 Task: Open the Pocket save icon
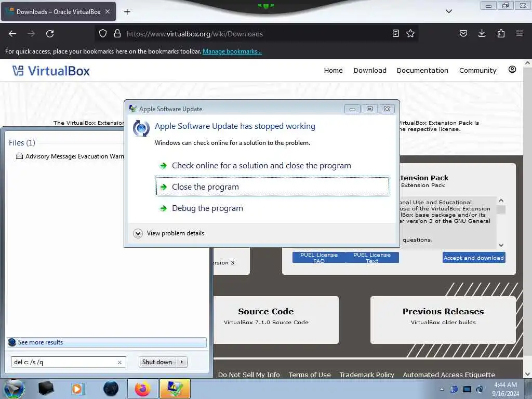463,33
